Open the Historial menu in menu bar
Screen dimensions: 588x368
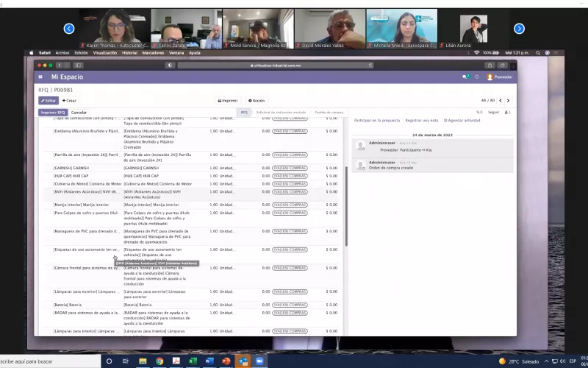pos(129,53)
